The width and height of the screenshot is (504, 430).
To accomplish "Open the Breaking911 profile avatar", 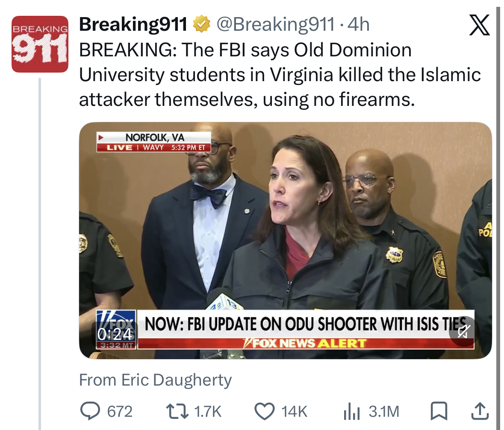I will [39, 44].
